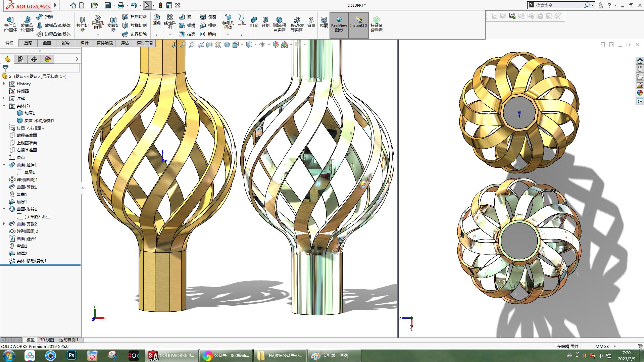The height and width of the screenshot is (362, 644).
Task: Switch to the 草图 sketch tab
Action: point(28,43)
